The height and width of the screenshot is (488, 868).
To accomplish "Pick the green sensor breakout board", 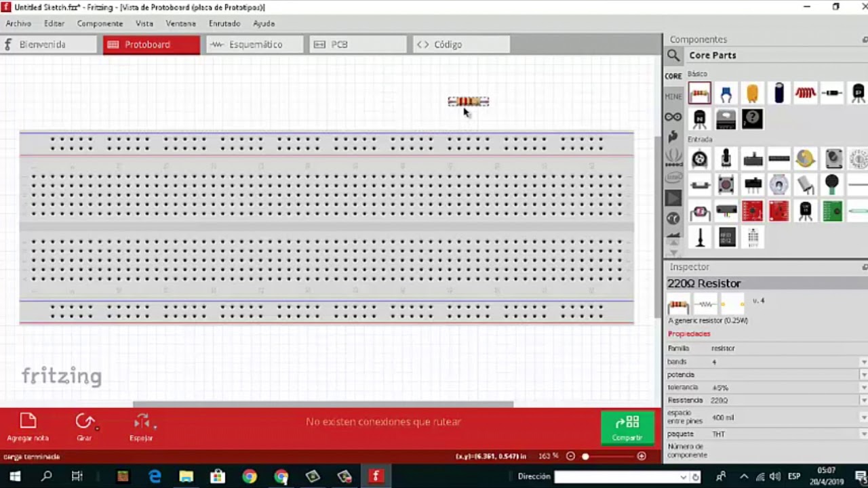I will (832, 211).
